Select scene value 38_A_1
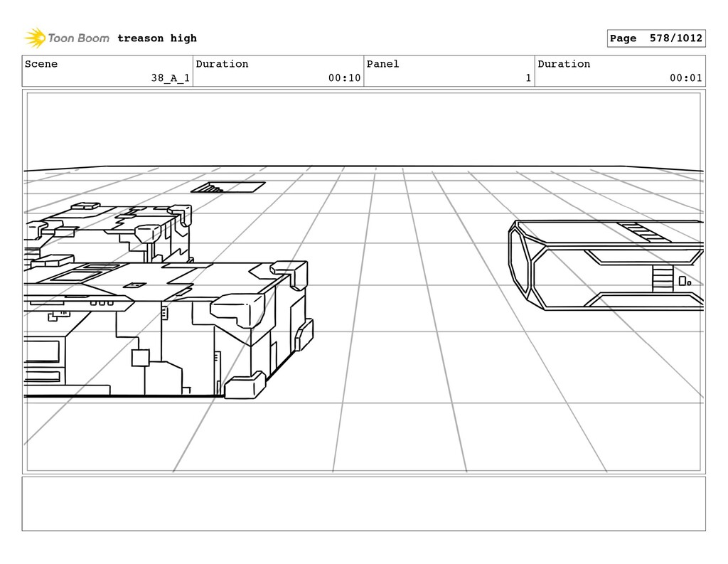The height and width of the screenshot is (564, 728). pos(171,78)
